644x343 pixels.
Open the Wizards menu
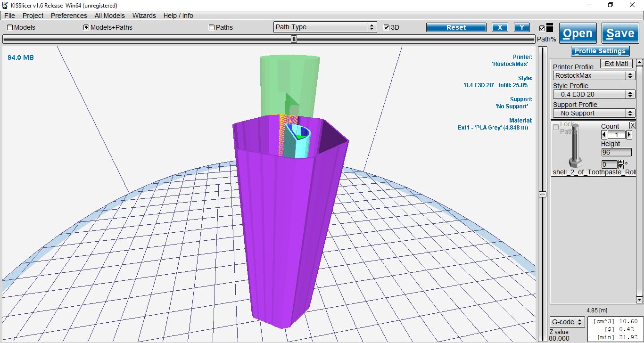pos(144,16)
